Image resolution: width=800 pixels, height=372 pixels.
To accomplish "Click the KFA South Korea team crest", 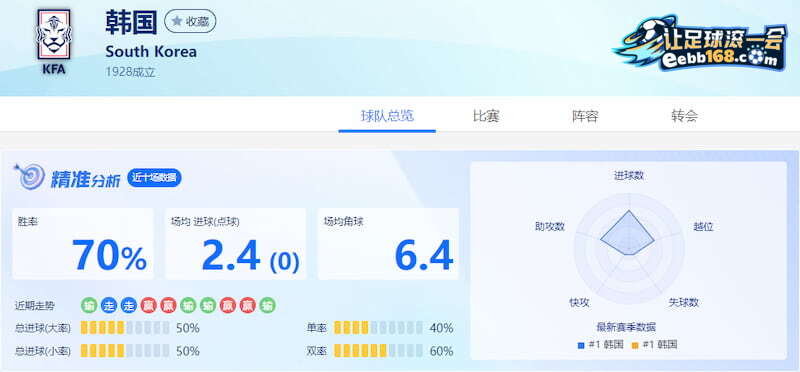I will (54, 42).
